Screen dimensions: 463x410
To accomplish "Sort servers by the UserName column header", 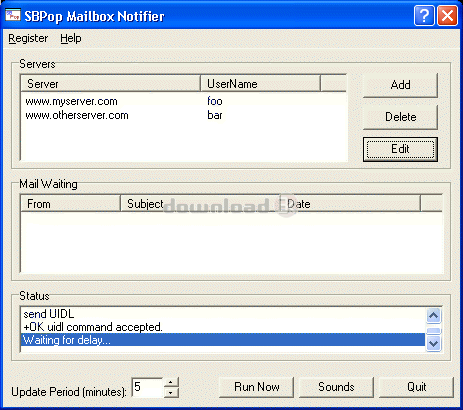I will click(x=260, y=83).
